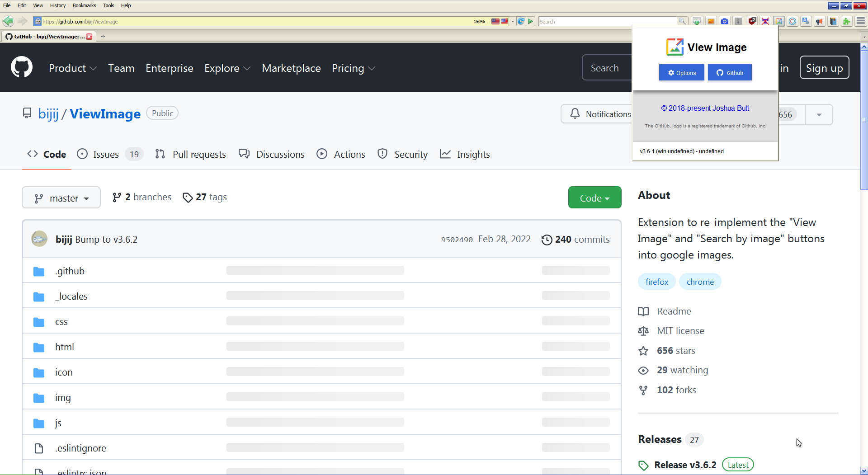Open the html folder
Screen dimensions: 868x475
pyautogui.click(x=65, y=347)
